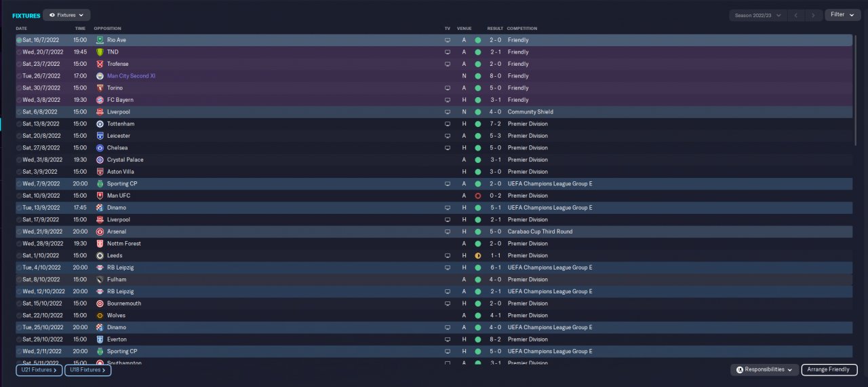The height and width of the screenshot is (387, 868).
Task: Expand the Filter dropdown
Action: [842, 15]
